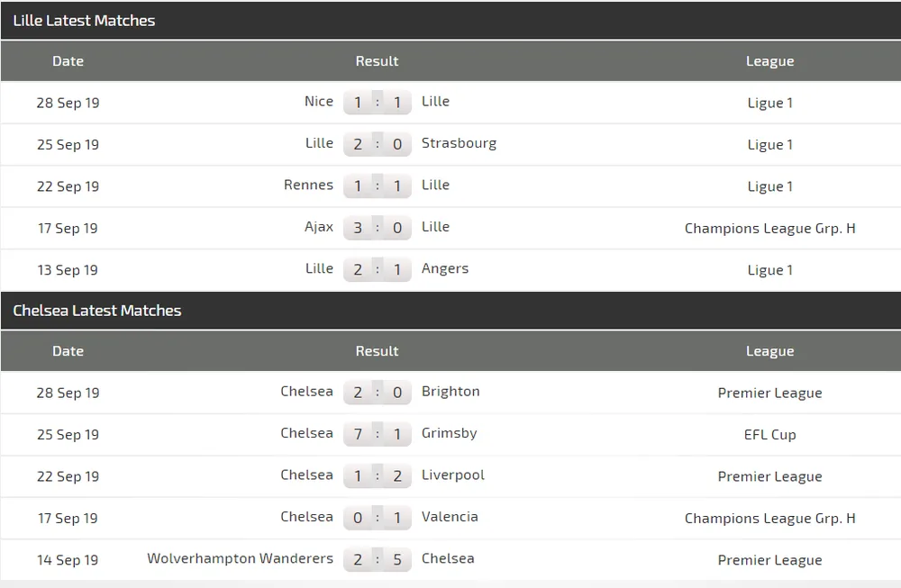
Task: Click the Date column header in Lille table
Action: tap(68, 61)
